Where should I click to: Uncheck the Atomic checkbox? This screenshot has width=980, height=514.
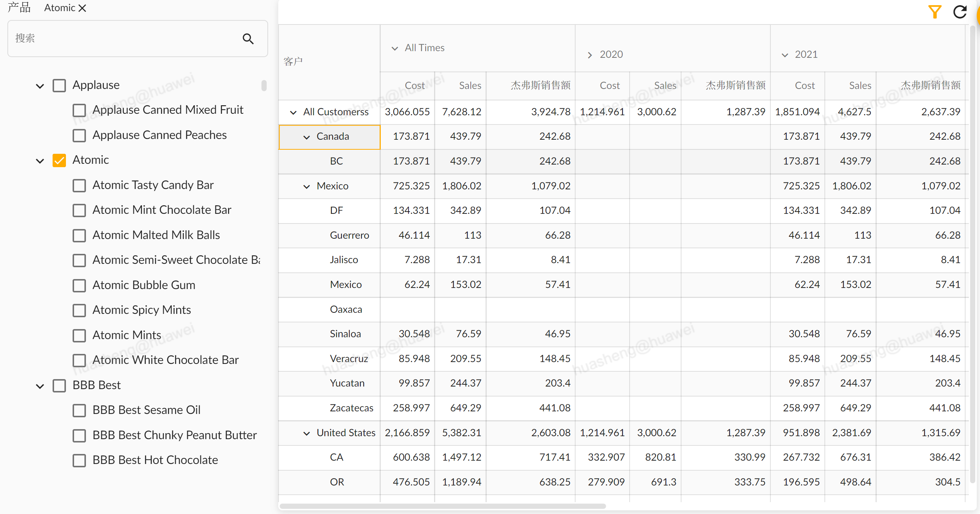[59, 160]
